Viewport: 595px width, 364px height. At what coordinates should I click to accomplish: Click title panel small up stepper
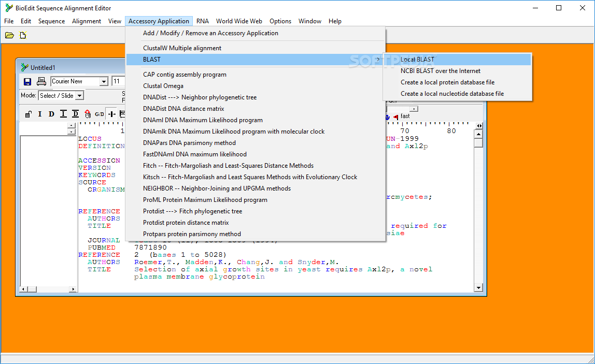(x=72, y=125)
